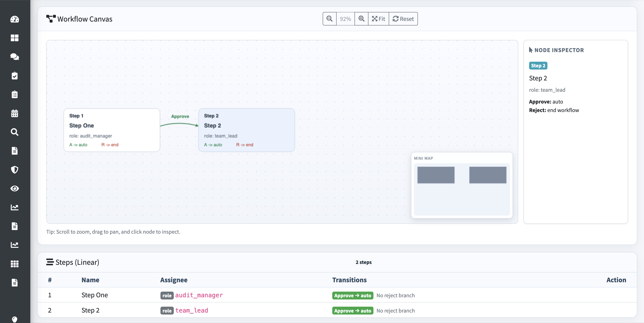Select the chat bubbles icon in the sidebar
The height and width of the screenshot is (323, 644).
pos(15,57)
